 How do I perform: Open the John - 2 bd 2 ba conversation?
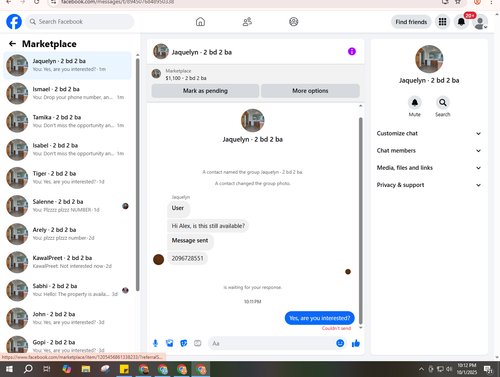tap(67, 318)
